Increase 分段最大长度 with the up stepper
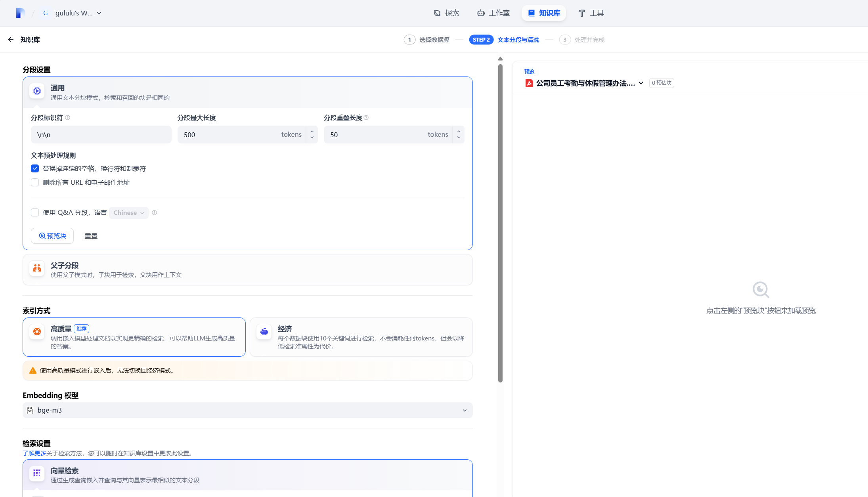 pyautogui.click(x=312, y=131)
